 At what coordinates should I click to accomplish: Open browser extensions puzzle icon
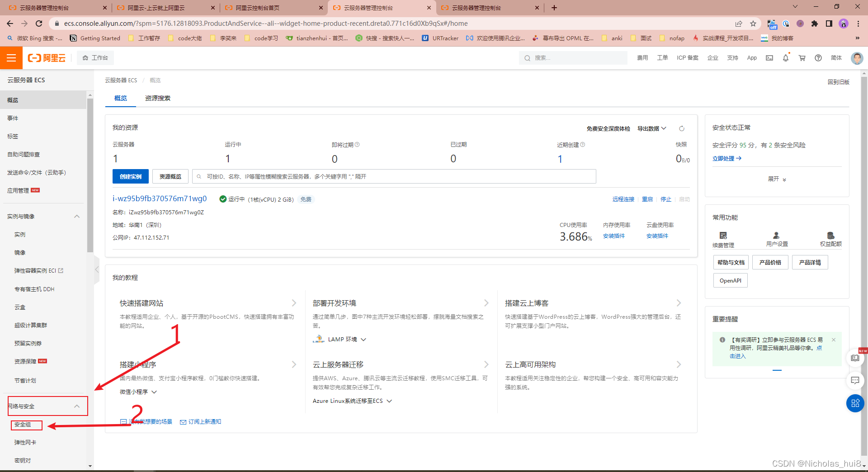click(x=815, y=24)
